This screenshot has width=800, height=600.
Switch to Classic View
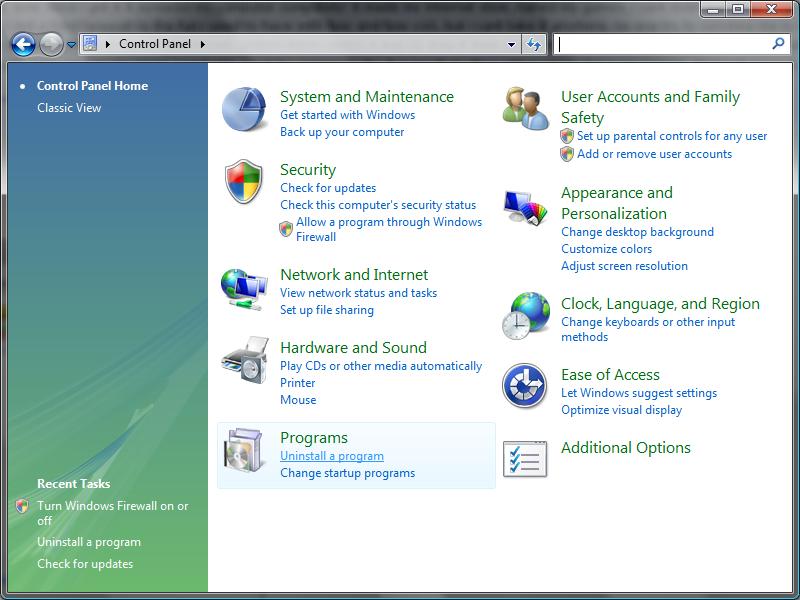point(69,108)
